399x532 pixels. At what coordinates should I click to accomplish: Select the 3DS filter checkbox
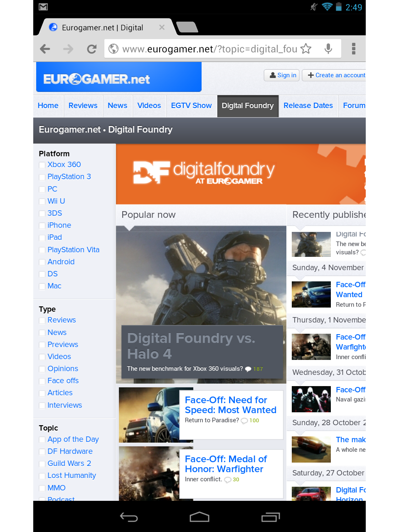tap(42, 214)
